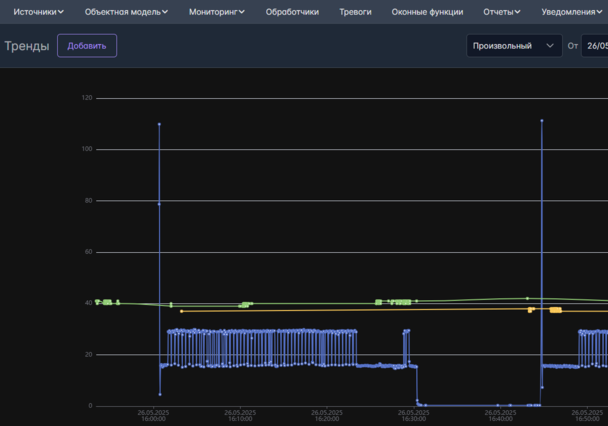
Task: Expand the Отчеты dropdown menu
Action: click(x=501, y=12)
